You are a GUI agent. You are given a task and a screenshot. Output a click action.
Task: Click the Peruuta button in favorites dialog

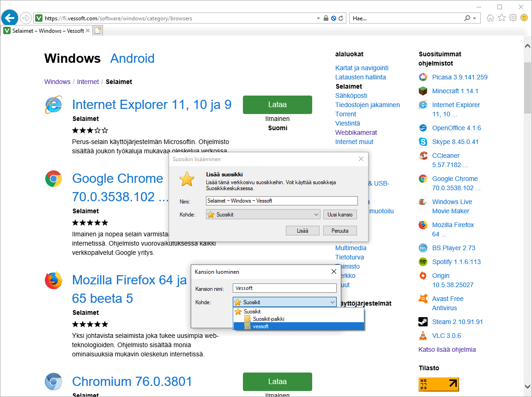coord(340,231)
